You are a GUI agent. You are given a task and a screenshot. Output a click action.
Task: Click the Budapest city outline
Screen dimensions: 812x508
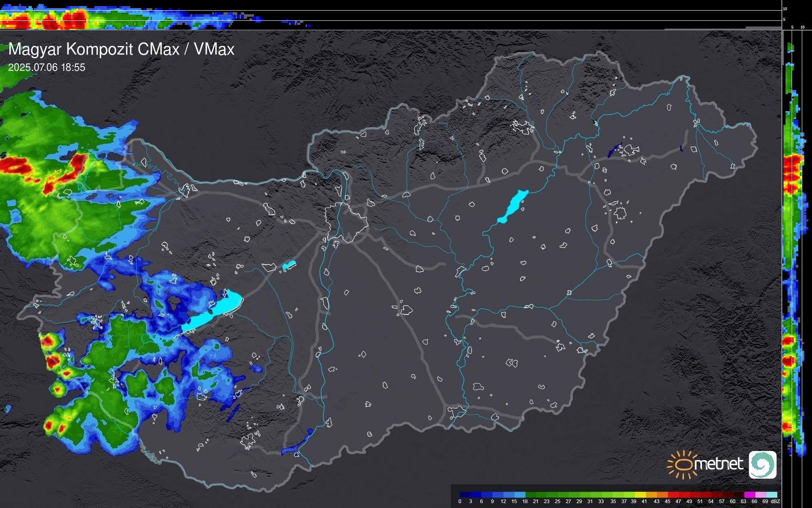(346, 222)
